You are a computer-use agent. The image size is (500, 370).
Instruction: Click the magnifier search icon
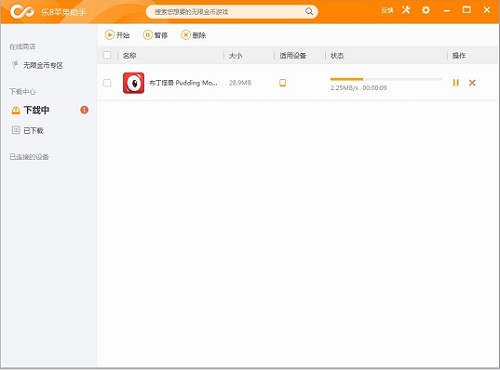pos(309,12)
